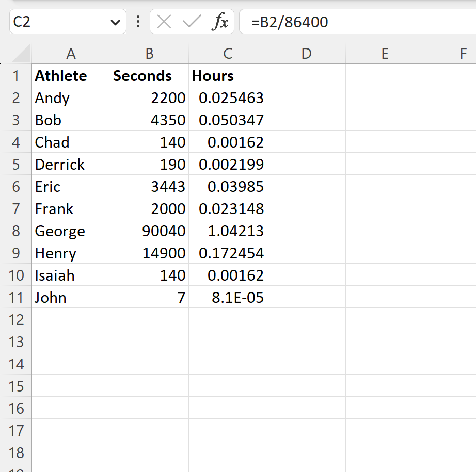Image resolution: width=476 pixels, height=472 pixels.
Task: Select column E header
Action: pyautogui.click(x=385, y=53)
